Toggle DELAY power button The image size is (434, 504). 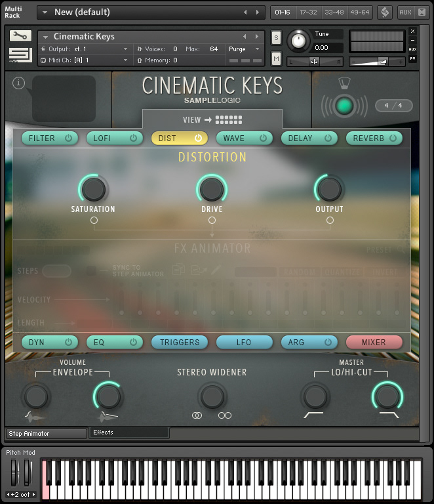point(328,138)
